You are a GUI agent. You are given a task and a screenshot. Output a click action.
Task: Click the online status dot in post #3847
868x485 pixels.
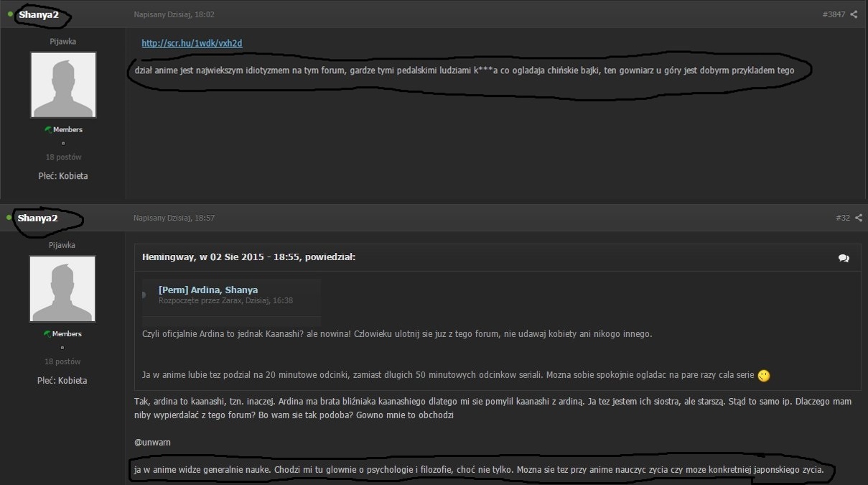10,14
